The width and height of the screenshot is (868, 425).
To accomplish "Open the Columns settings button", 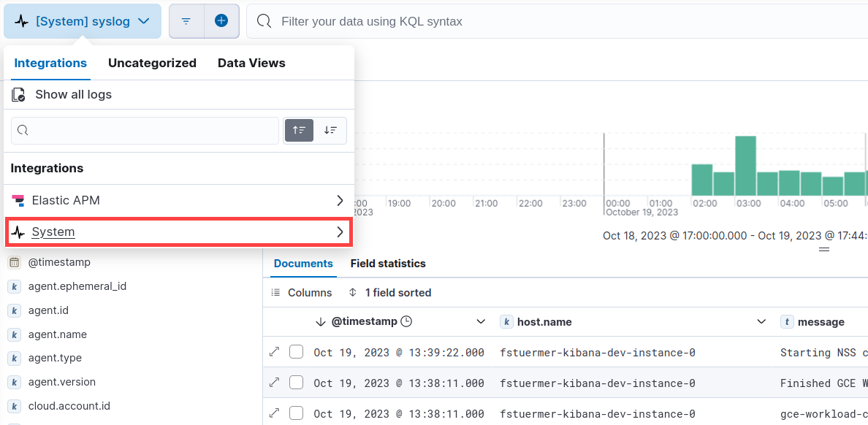I will coord(302,293).
